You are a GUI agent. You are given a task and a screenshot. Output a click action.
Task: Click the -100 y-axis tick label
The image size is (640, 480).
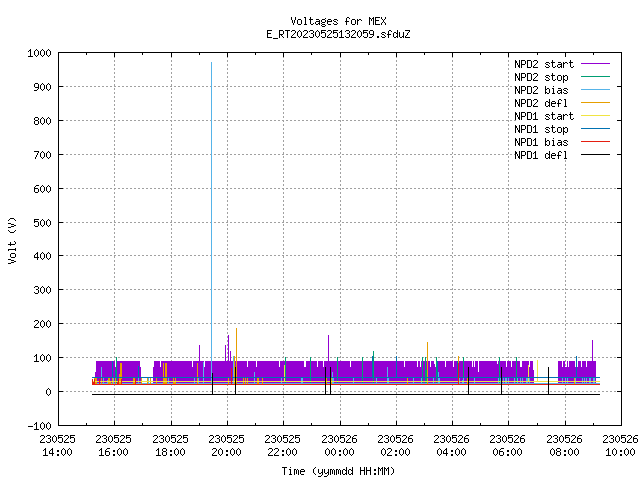[40, 426]
